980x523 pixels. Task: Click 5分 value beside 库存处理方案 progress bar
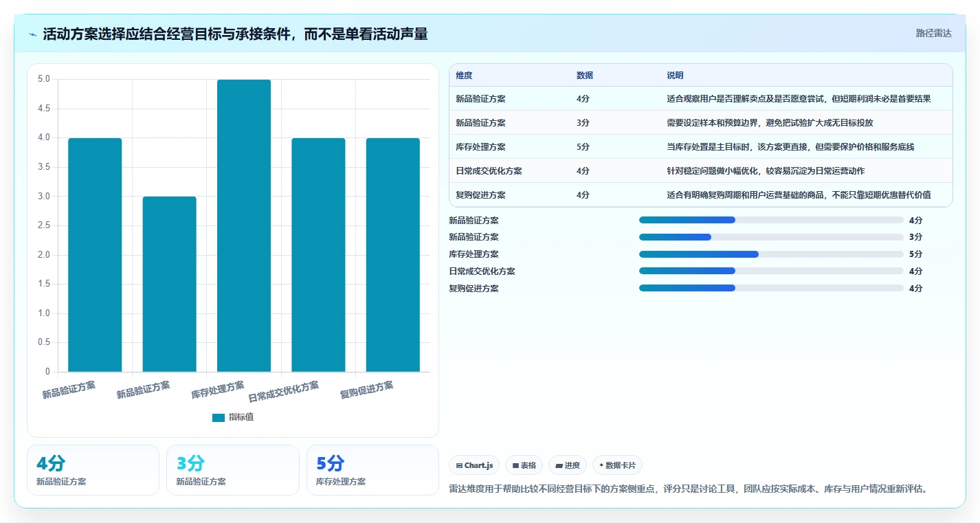(915, 254)
